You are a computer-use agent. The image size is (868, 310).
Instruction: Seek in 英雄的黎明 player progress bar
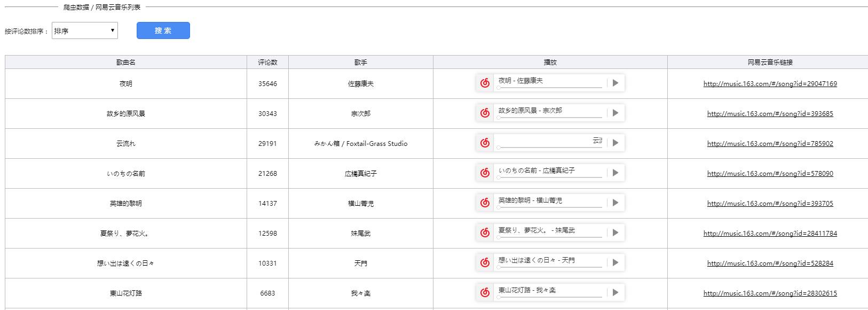point(550,207)
